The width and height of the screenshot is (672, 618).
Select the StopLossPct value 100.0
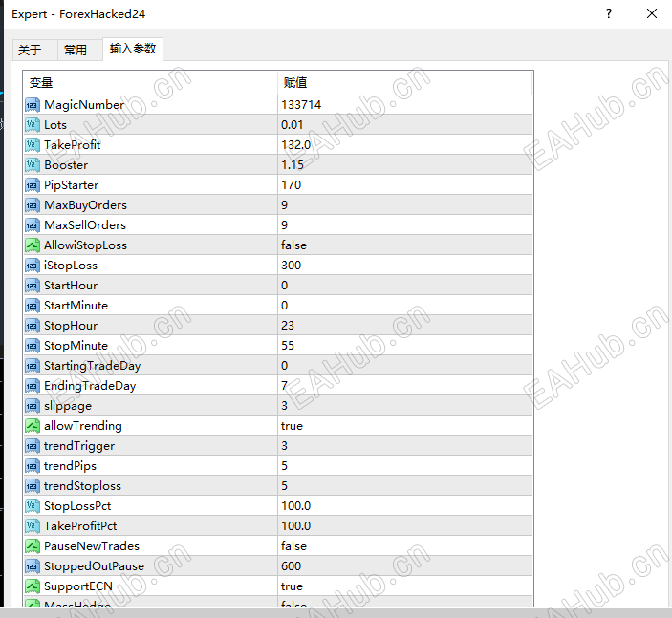tap(295, 506)
